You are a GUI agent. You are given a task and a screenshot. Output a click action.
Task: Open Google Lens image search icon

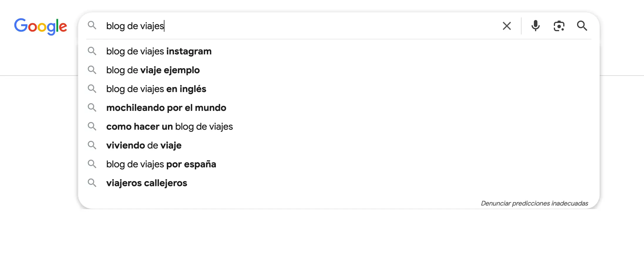pos(559,26)
